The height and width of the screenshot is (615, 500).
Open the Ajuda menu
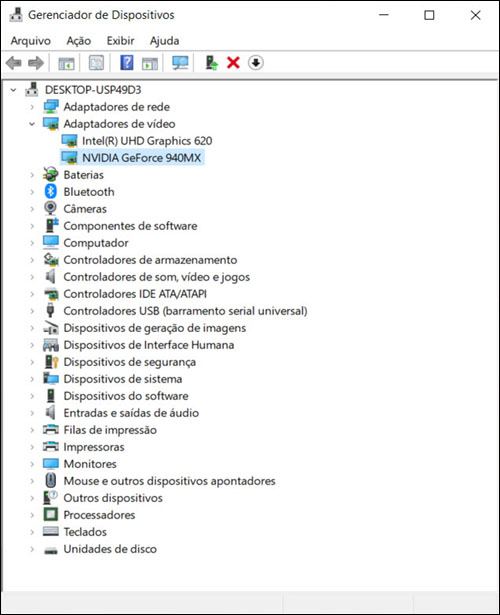click(x=164, y=41)
